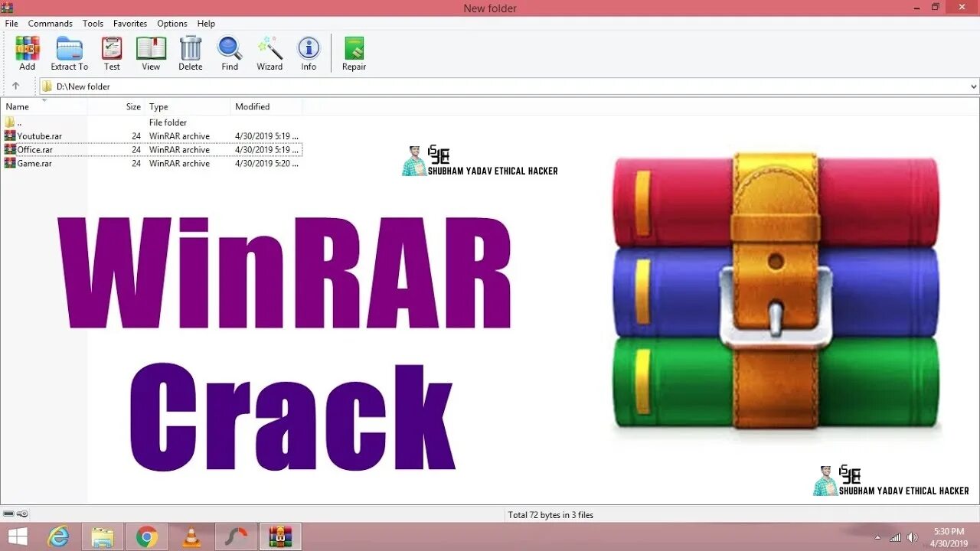The image size is (980, 551).
Task: Sort by the Name column header
Action: point(44,106)
